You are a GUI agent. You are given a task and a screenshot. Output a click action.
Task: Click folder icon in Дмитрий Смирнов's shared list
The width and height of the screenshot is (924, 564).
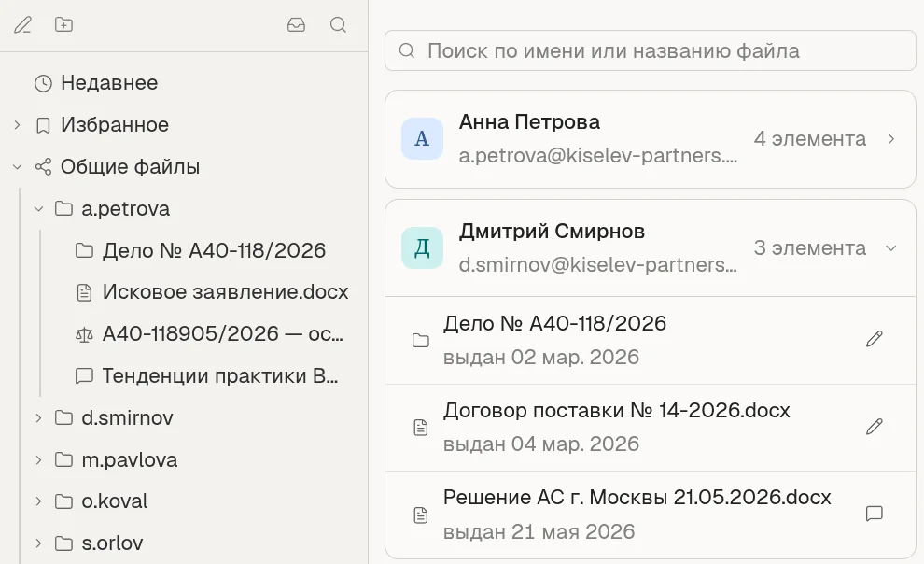[421, 340]
